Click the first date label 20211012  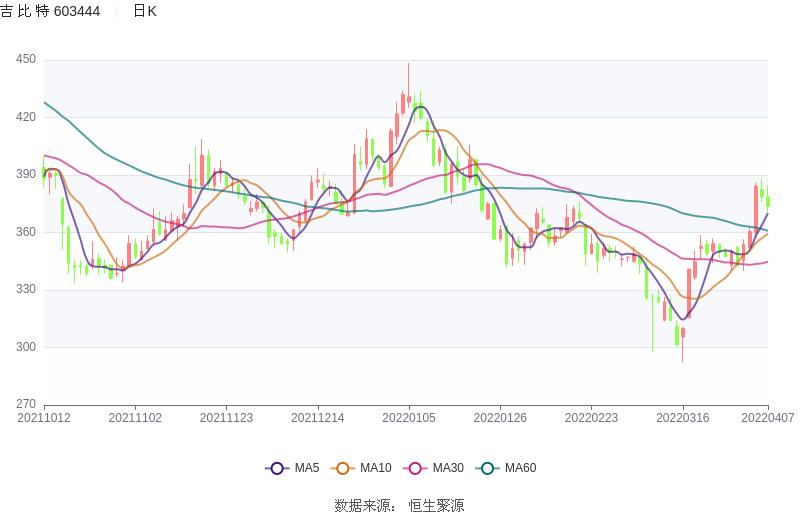click(x=44, y=417)
